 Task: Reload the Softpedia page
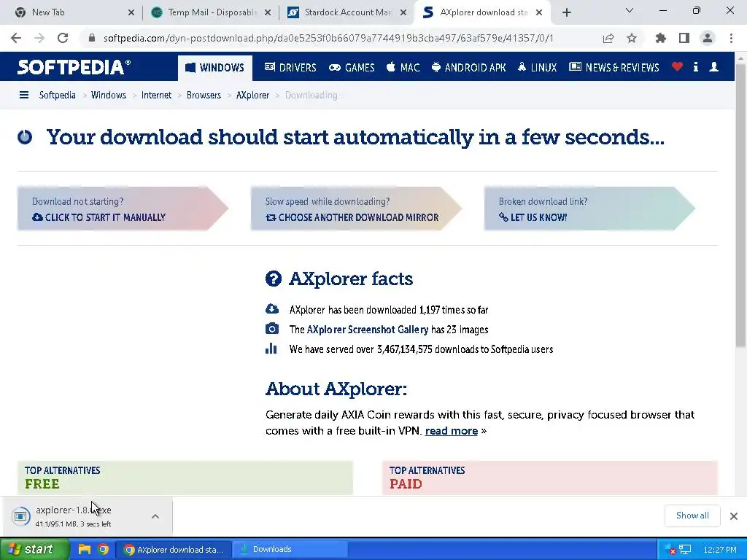[x=63, y=38]
